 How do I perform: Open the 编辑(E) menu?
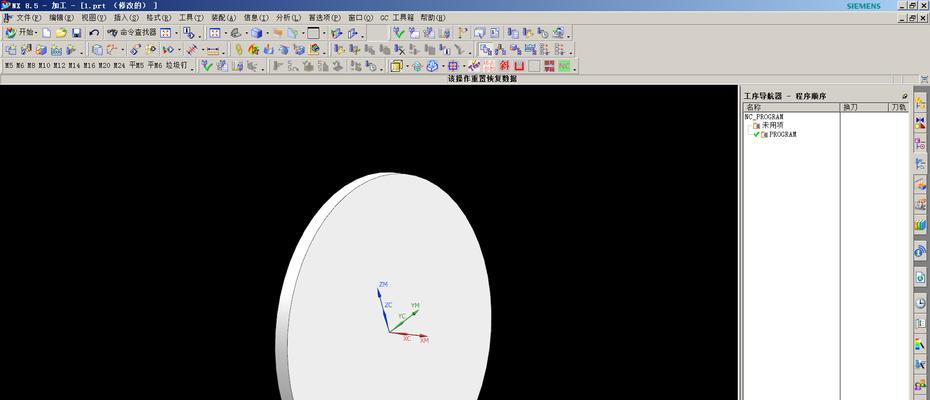coord(62,18)
